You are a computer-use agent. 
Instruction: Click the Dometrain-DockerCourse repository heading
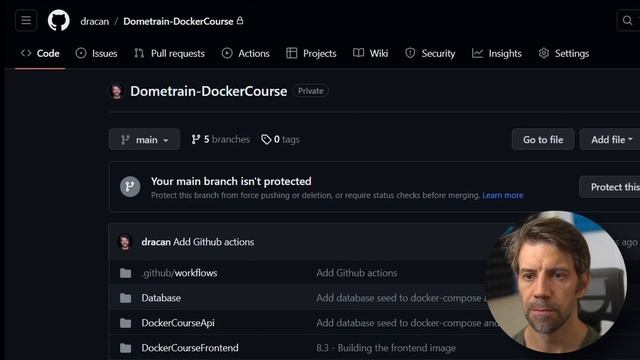point(209,91)
